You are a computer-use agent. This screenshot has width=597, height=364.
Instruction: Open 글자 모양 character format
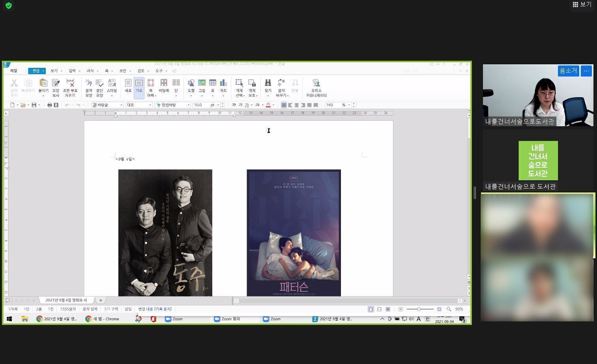point(89,84)
